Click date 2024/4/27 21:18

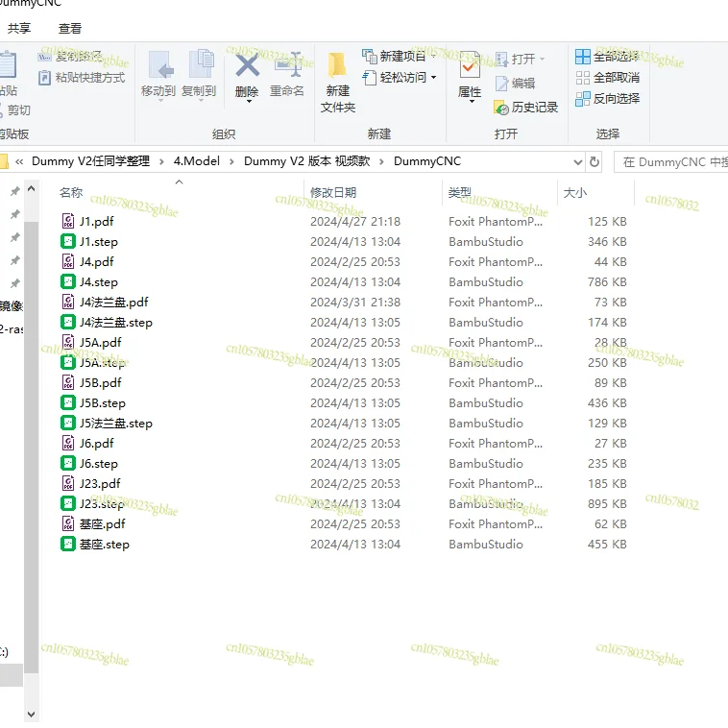[355, 222]
